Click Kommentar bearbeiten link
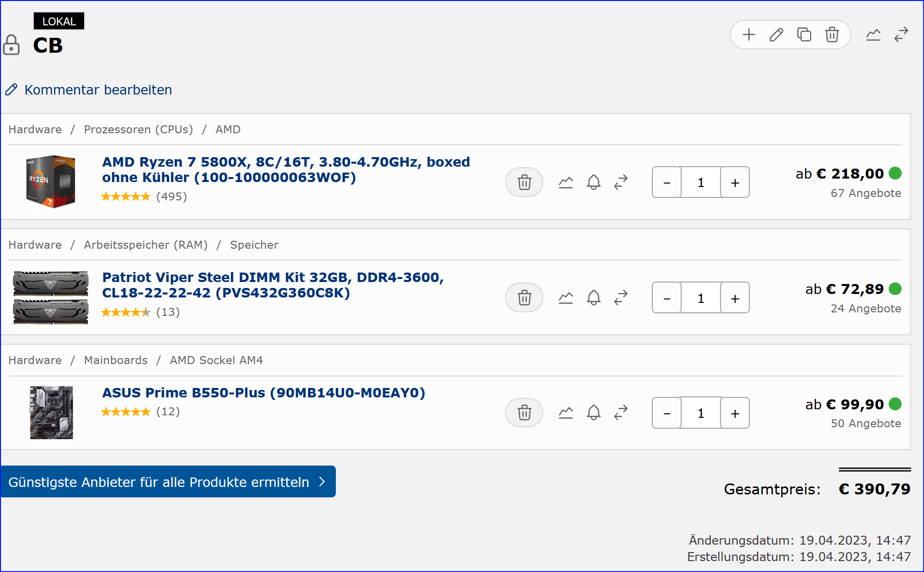 pos(98,90)
